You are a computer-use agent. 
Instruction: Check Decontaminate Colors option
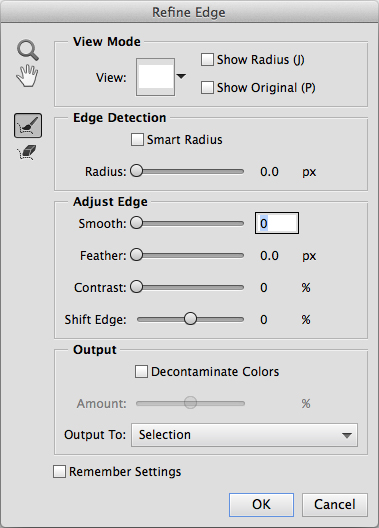pos(141,372)
